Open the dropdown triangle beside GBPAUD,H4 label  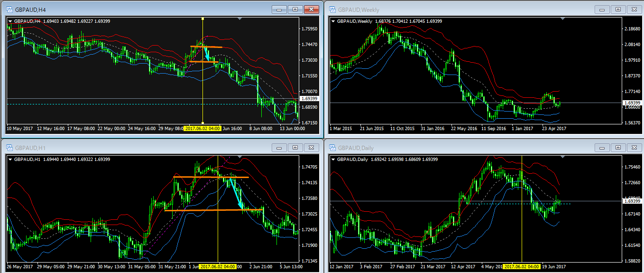click(x=10, y=21)
